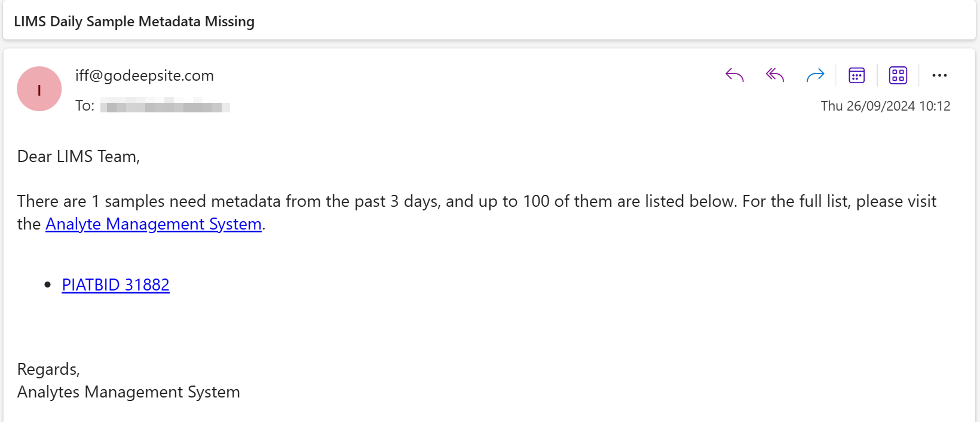The width and height of the screenshot is (980, 422).
Task: Click the greeting line Dear LIMS Team
Action: coord(78,157)
